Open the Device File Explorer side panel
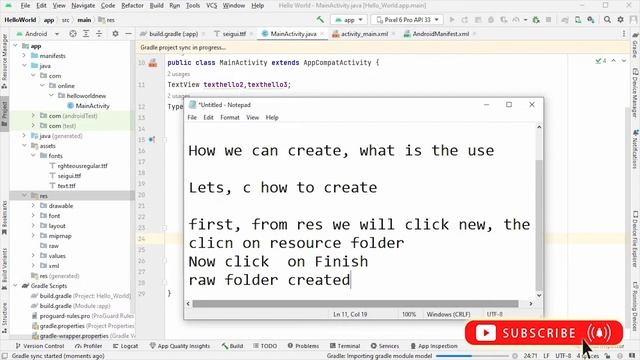 [x=635, y=239]
